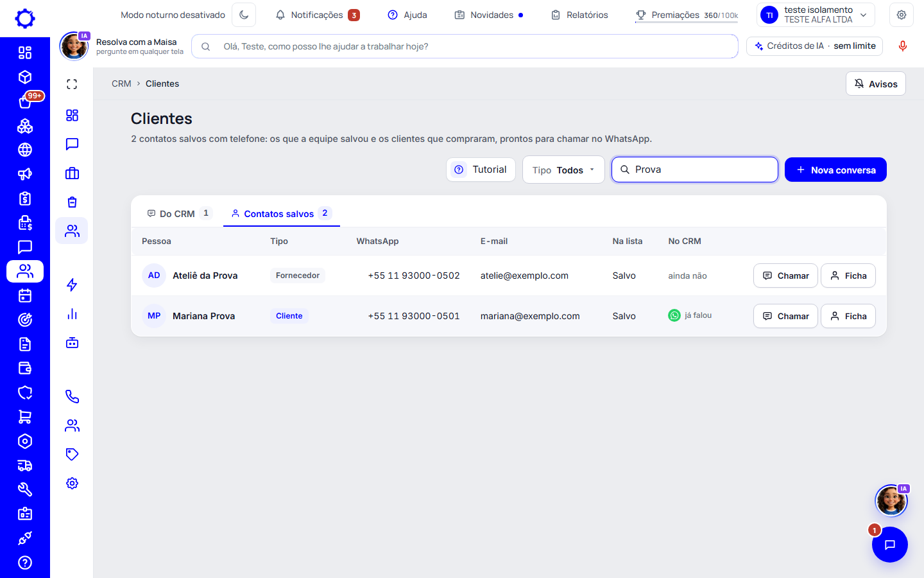Click the Créditos de IA sem limite button
The image size is (924, 578).
point(815,46)
